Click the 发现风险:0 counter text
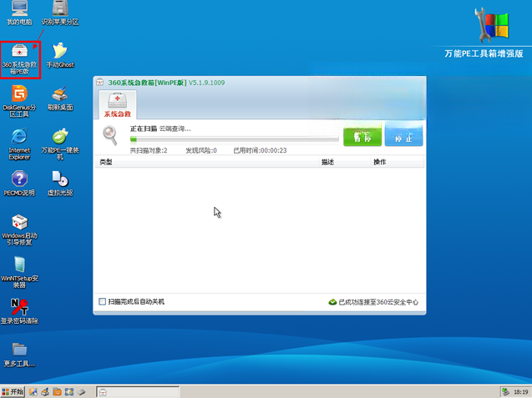Viewport: 532px width, 398px height. [201, 150]
